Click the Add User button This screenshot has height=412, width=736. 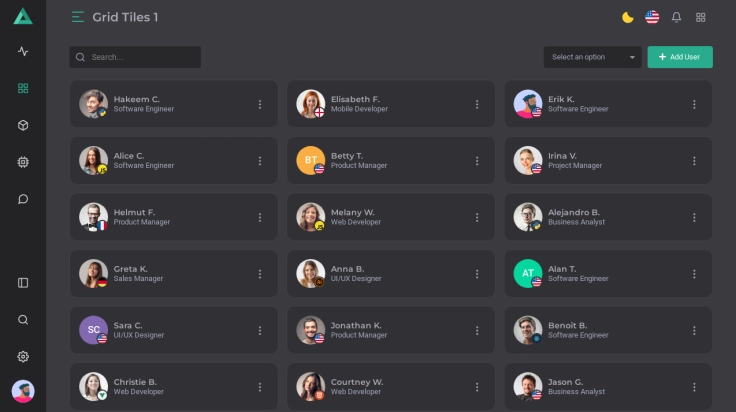click(680, 57)
